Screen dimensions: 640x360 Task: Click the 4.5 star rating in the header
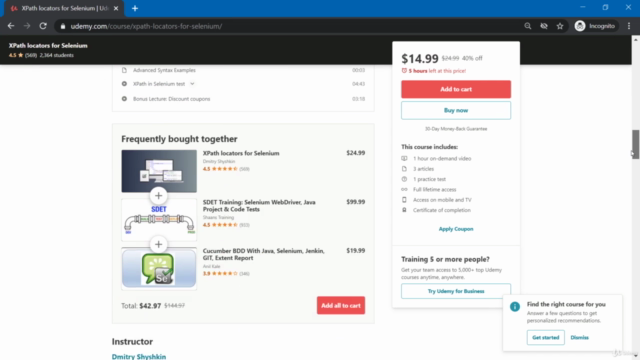point(16,55)
